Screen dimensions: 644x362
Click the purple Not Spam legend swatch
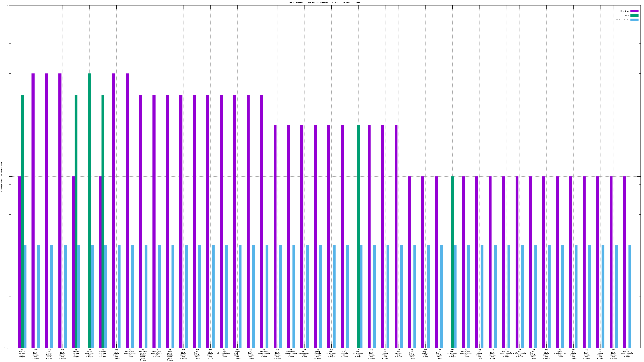[x=634, y=11]
